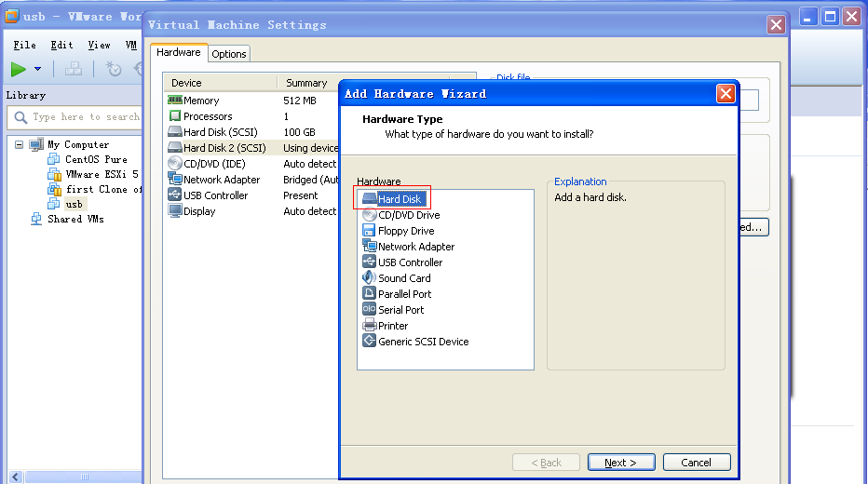Select Memory device in settings list
Image resolution: width=868 pixels, height=484 pixels.
[200, 101]
